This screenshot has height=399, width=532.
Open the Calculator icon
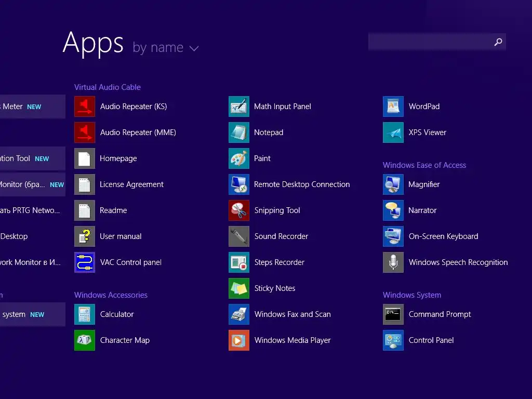(x=85, y=314)
